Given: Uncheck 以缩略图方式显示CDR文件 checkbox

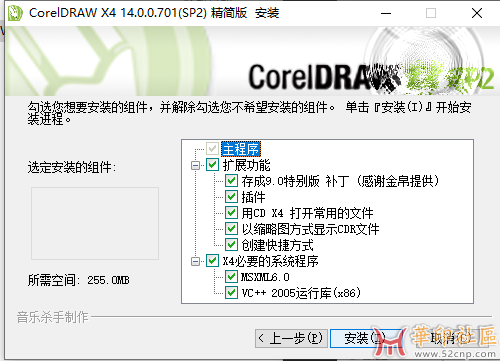Looking at the screenshot, I should click(x=231, y=229).
